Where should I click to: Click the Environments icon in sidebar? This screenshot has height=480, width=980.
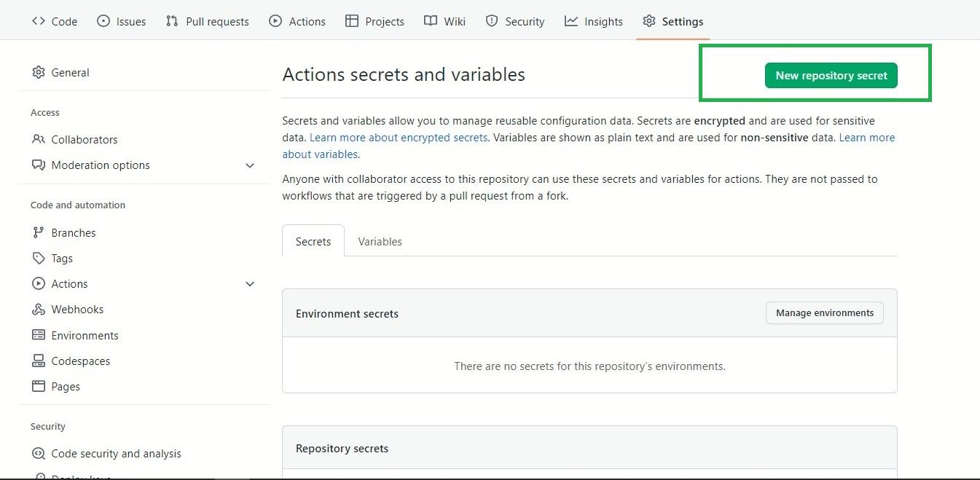39,336
